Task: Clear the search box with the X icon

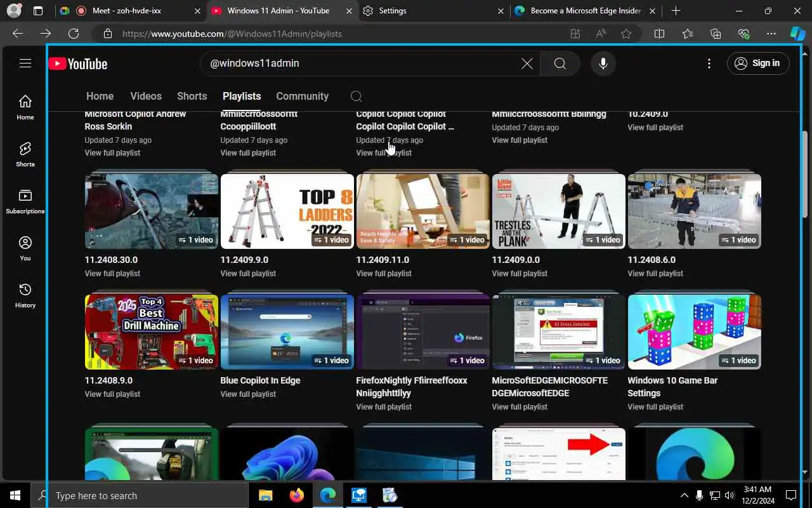Action: [x=527, y=63]
